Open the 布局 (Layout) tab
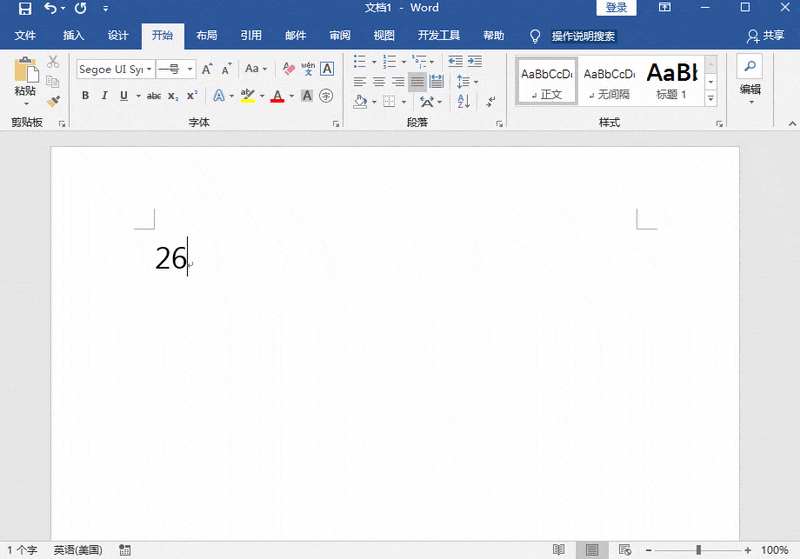Viewport: 800px width, 559px height. click(206, 35)
